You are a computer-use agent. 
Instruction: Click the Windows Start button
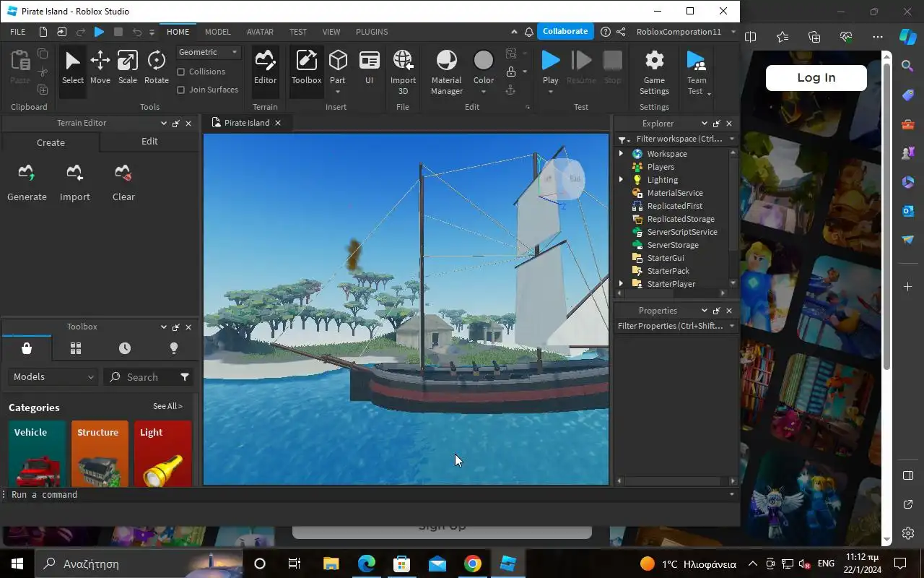point(17,564)
